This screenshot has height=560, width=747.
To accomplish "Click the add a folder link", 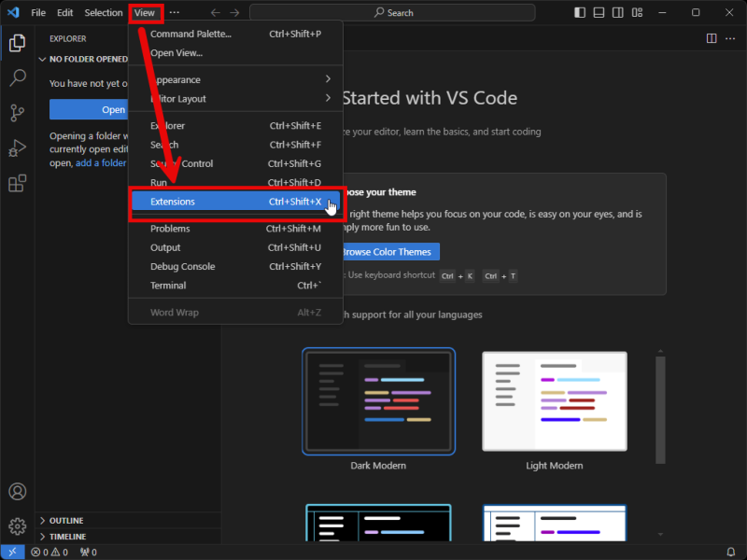I will pos(101,161).
